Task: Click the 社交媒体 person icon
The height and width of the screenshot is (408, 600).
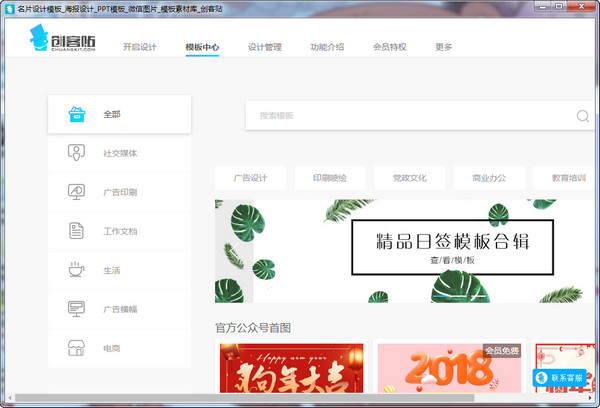Action: (x=76, y=153)
